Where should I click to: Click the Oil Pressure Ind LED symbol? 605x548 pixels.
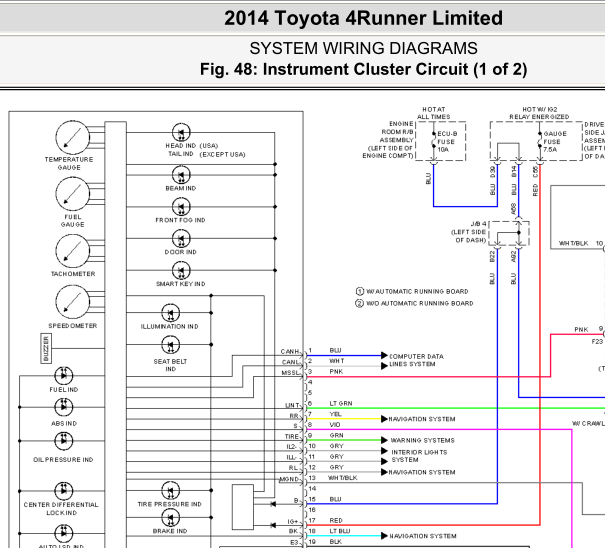coord(64,441)
